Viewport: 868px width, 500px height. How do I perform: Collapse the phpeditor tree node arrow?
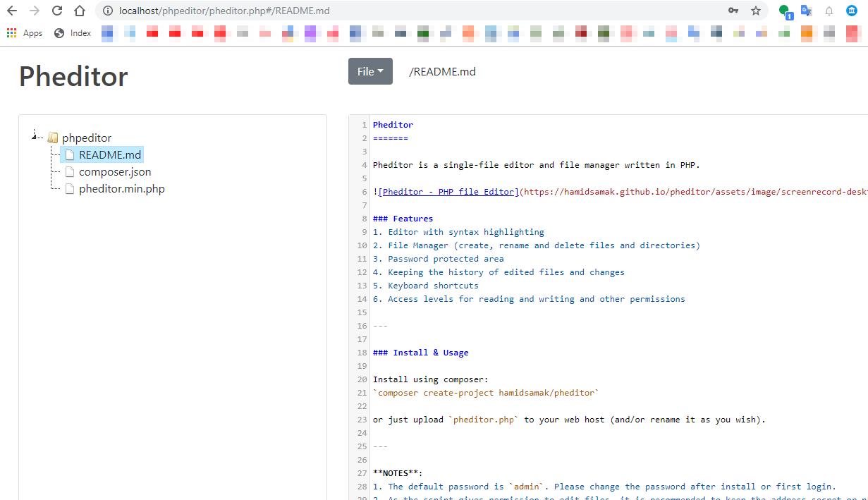tap(35, 137)
